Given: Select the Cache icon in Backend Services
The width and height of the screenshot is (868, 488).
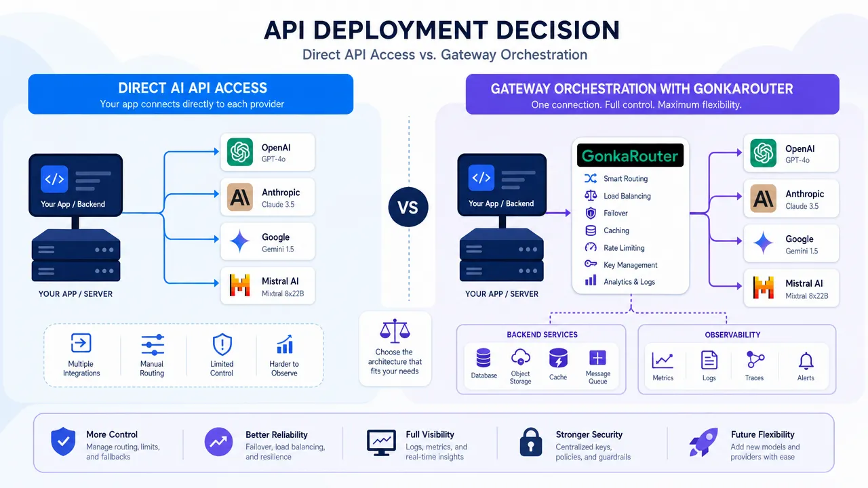Looking at the screenshot, I should [558, 359].
